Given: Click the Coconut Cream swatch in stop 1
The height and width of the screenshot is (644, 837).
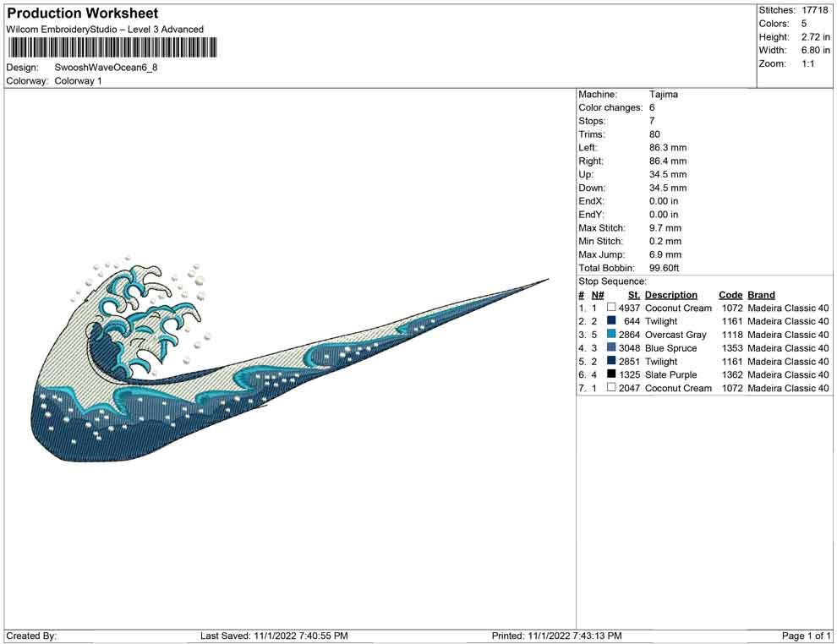Looking at the screenshot, I should pos(611,308).
